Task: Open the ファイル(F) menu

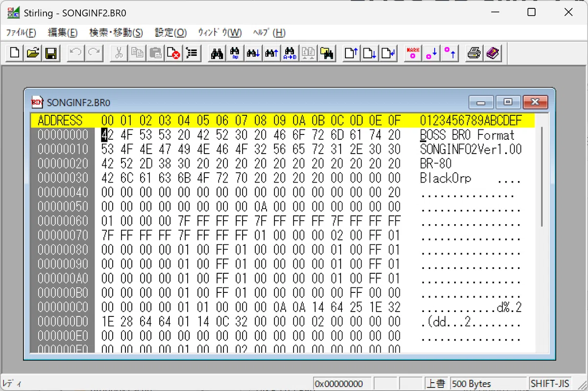Action: [21, 33]
